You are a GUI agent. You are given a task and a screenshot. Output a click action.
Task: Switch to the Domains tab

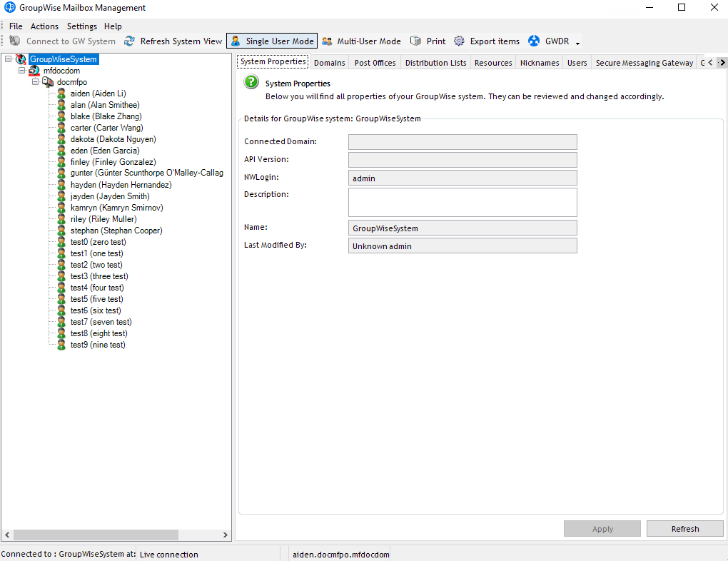tap(330, 63)
